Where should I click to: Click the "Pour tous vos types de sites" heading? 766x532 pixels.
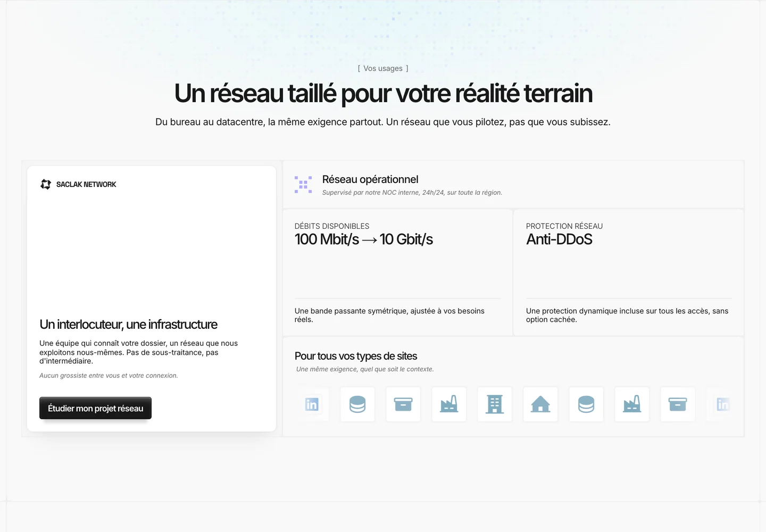356,356
